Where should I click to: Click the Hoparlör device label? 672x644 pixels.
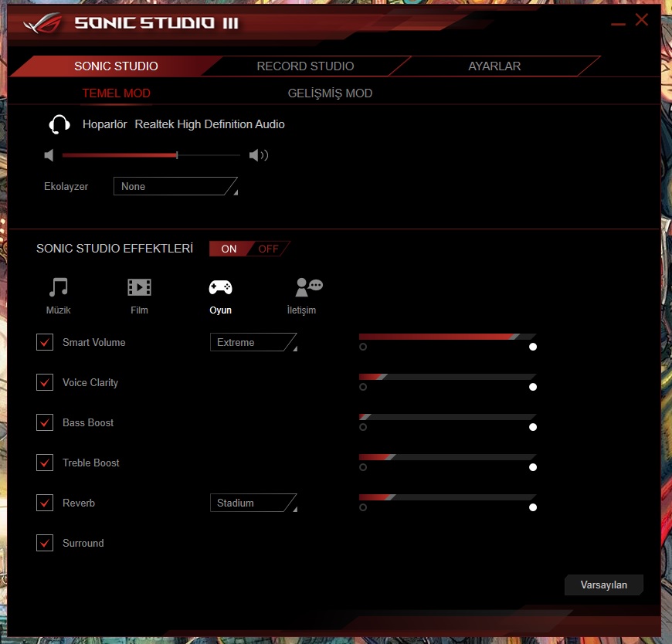point(104,124)
